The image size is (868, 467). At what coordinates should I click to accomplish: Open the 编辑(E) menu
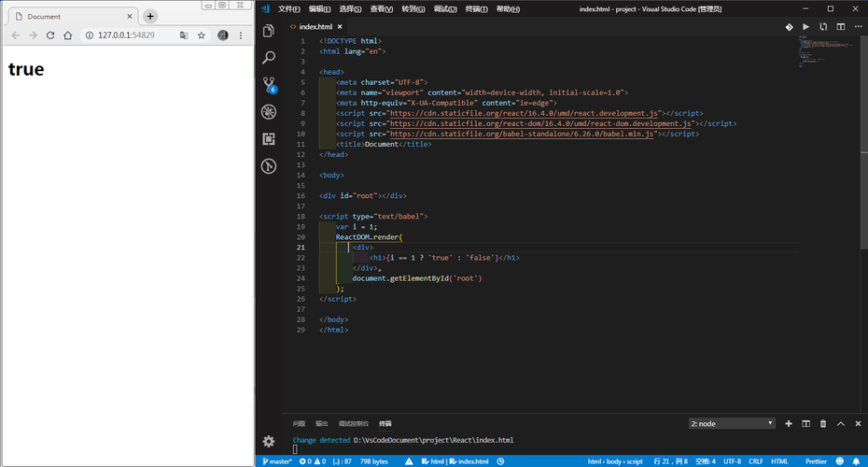click(x=319, y=8)
